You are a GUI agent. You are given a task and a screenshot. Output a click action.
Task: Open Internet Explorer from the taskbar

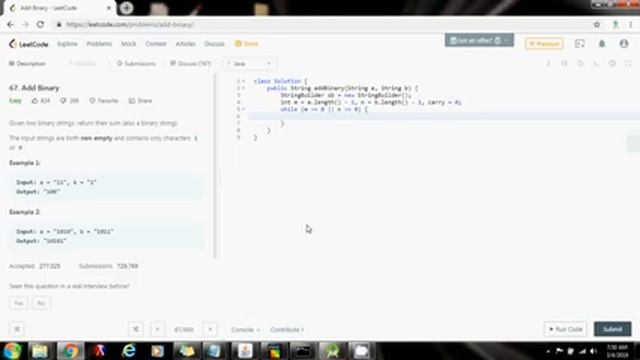(129, 351)
